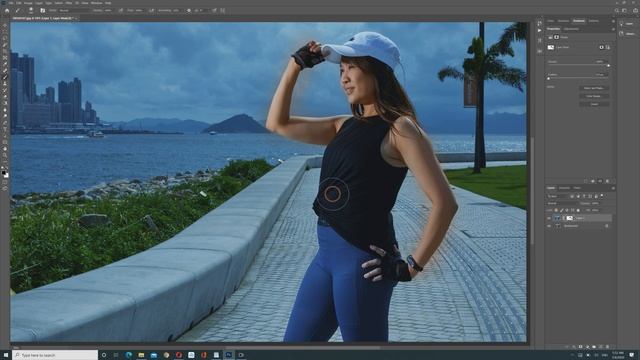Toggle pressure for opacity button
This screenshot has width=640, height=360.
(121, 10)
